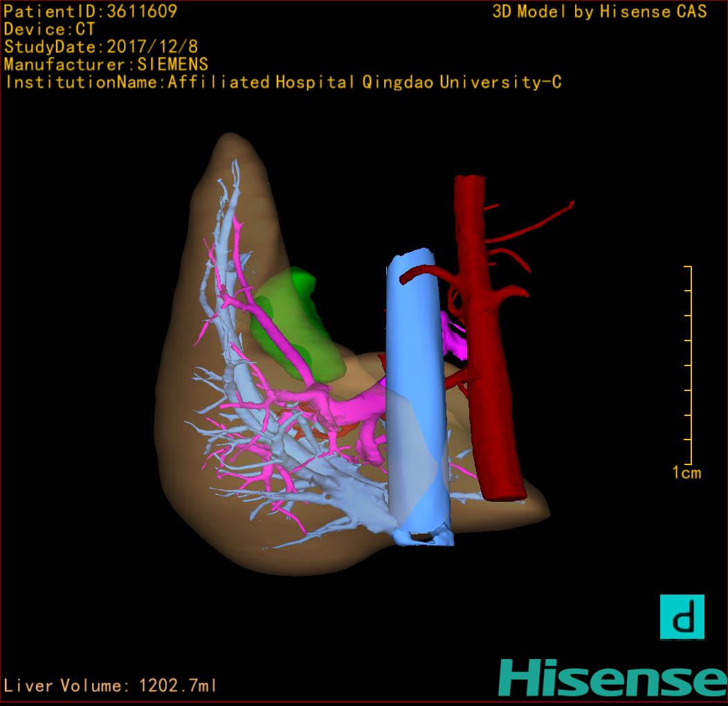Click the PatientID:3611609 text
Screen dimensions: 728x706
(x=91, y=11)
